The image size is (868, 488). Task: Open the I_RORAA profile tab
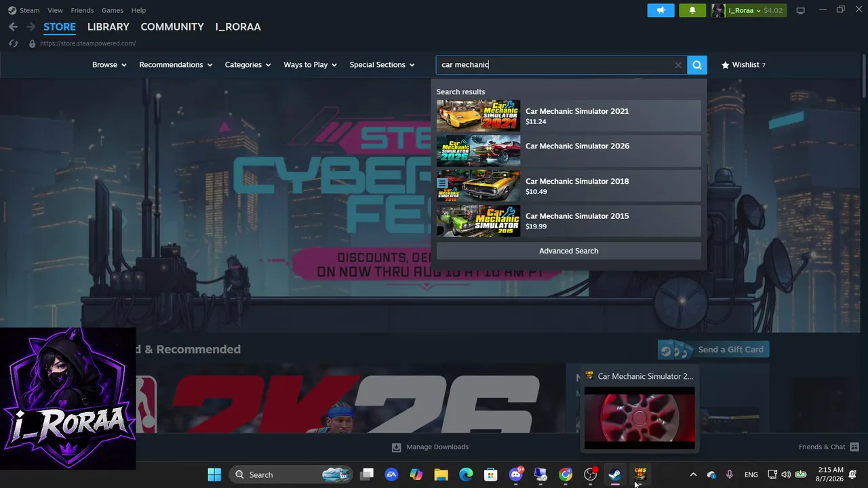238,26
